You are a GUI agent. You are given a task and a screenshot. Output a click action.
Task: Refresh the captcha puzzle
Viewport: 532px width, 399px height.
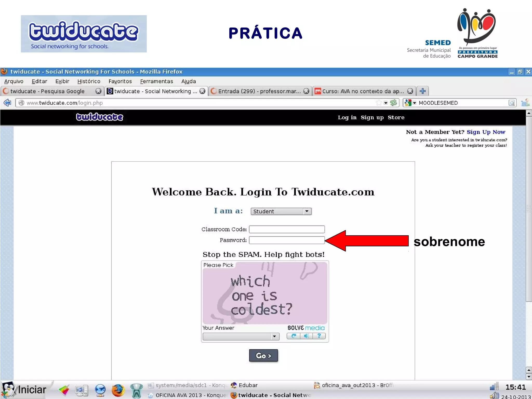pos(294,336)
